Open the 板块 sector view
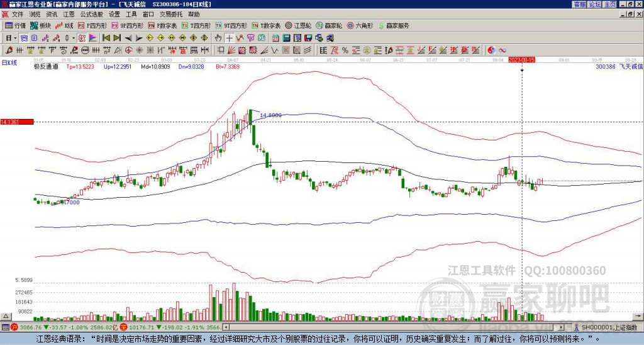This screenshot has width=644, height=345. point(41,25)
